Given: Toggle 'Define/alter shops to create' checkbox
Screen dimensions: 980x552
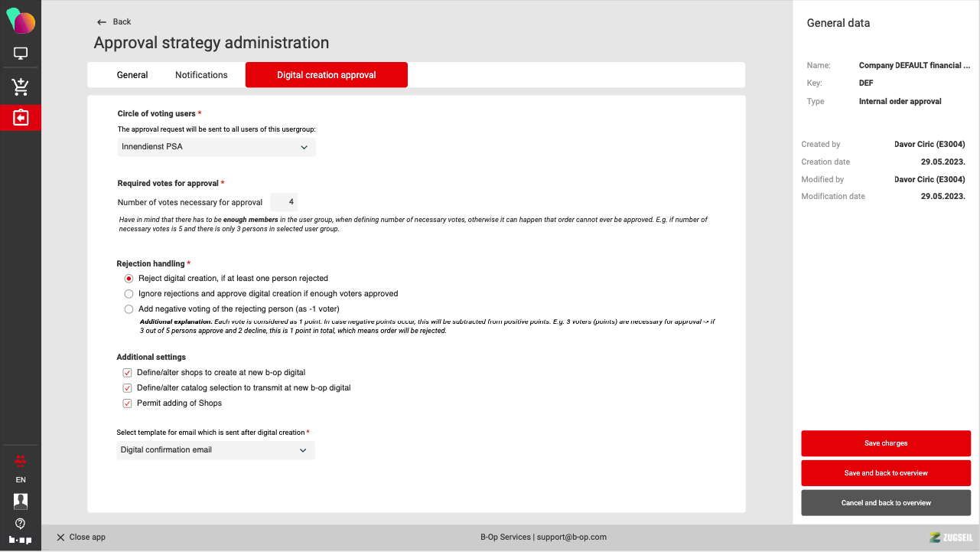Looking at the screenshot, I should (x=128, y=373).
